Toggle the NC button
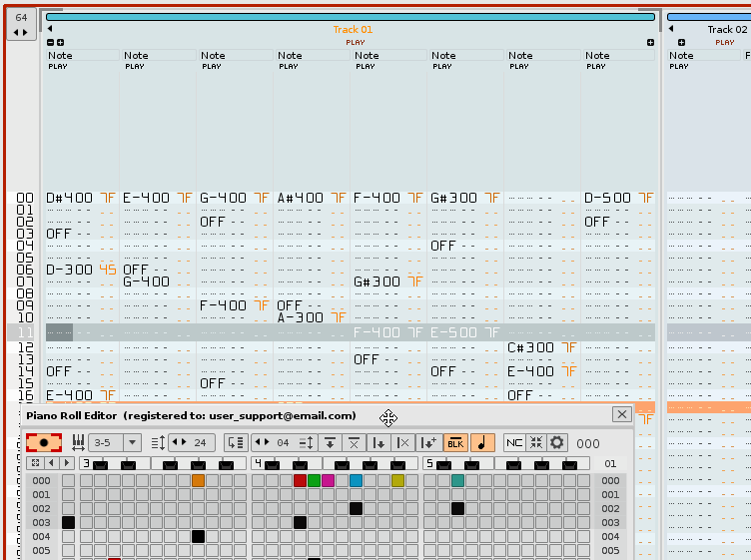The width and height of the screenshot is (751, 560). (514, 442)
